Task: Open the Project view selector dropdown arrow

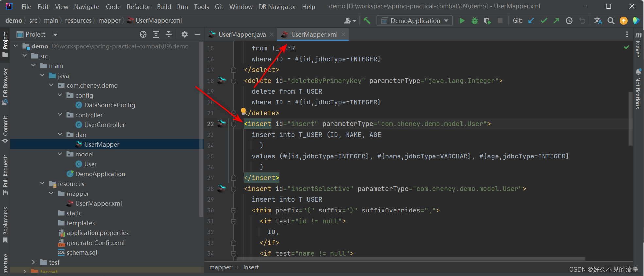Action: click(55, 35)
